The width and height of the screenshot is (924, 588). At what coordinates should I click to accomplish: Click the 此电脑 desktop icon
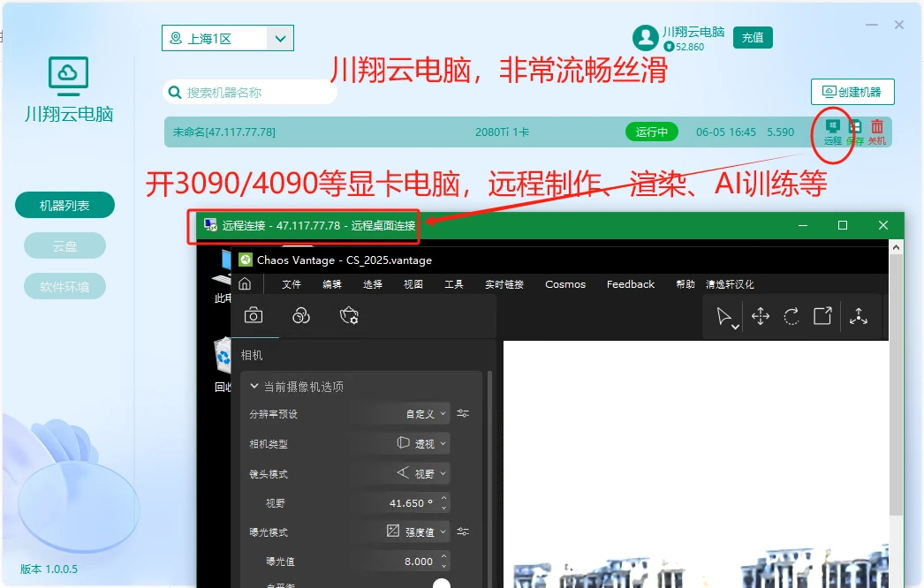[223, 277]
